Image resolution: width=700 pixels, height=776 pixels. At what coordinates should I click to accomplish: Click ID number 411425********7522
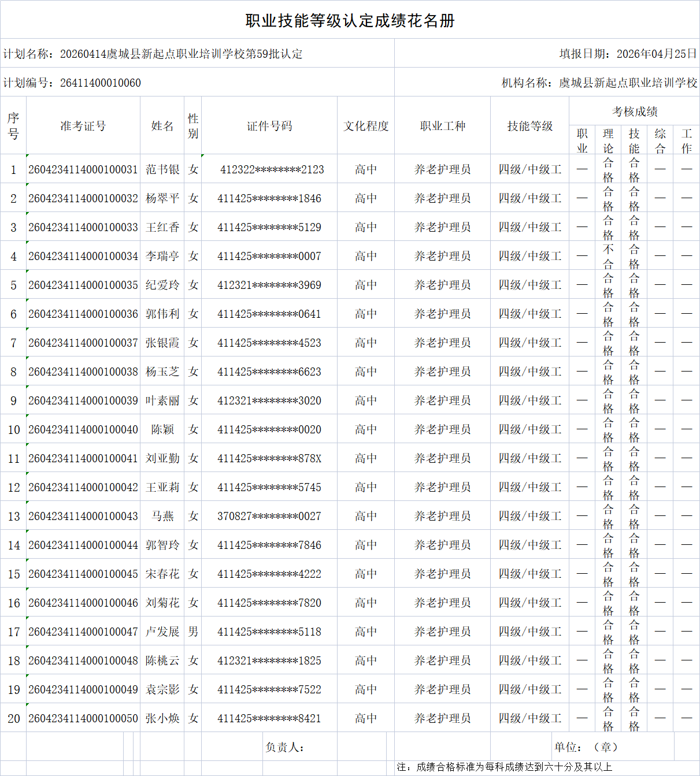click(269, 689)
